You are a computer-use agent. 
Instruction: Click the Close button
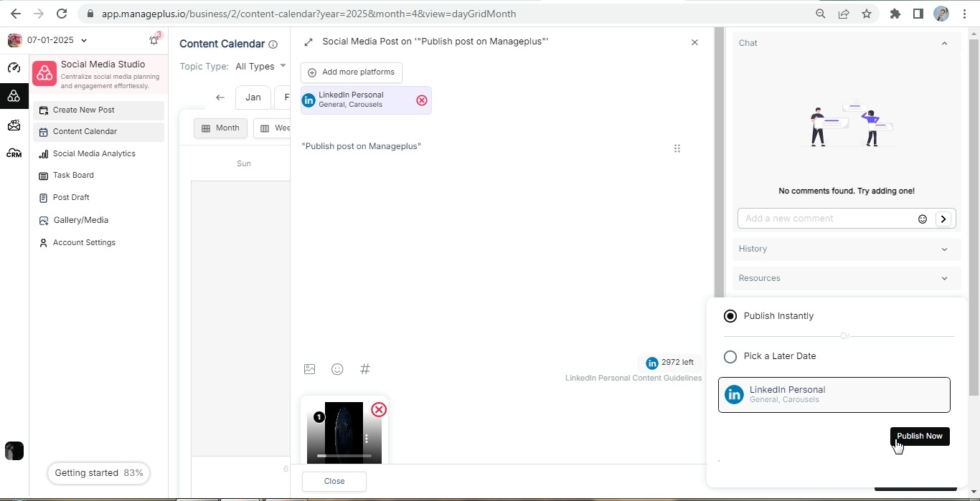coord(334,481)
